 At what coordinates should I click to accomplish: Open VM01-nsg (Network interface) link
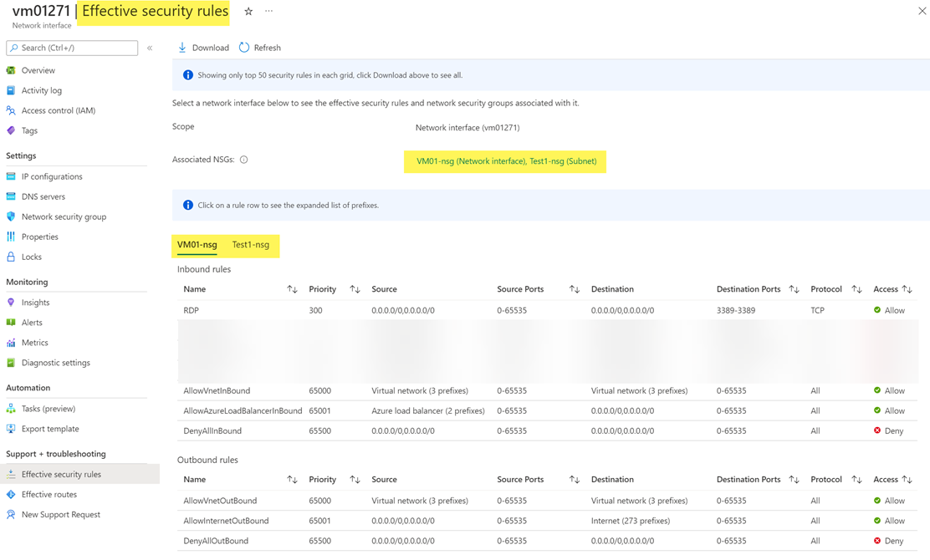tap(472, 161)
